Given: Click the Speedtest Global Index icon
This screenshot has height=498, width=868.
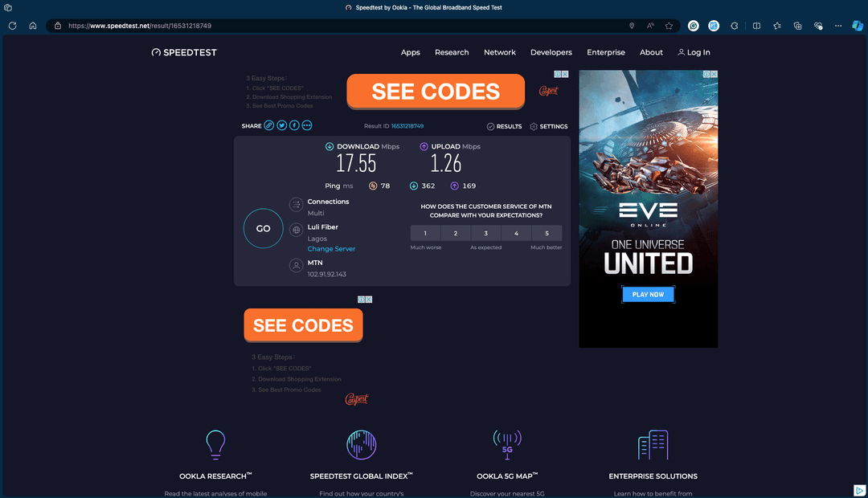Looking at the screenshot, I should click(x=362, y=445).
